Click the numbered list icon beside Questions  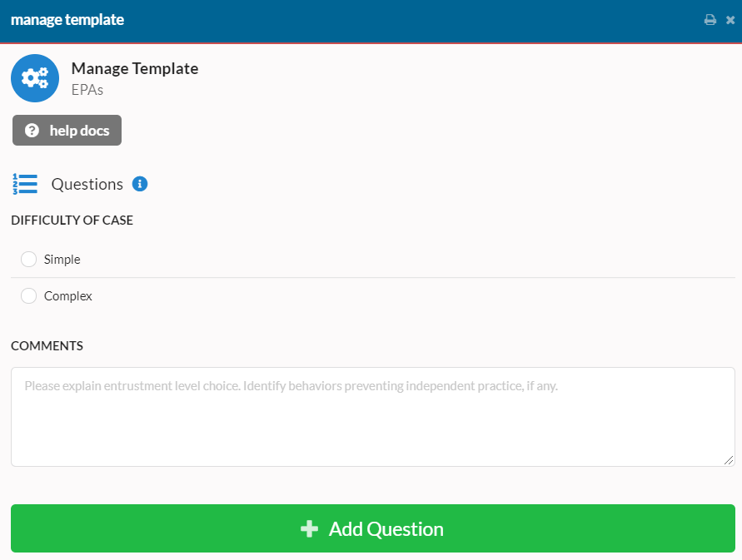(x=25, y=184)
